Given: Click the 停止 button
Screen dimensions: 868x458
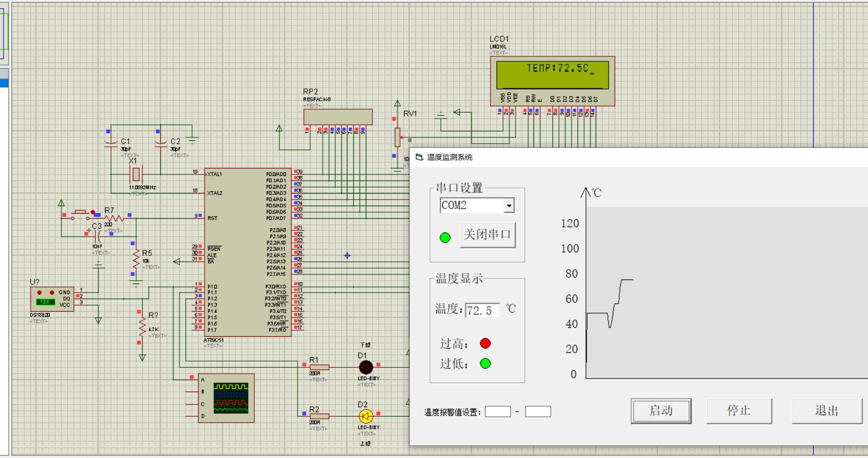Looking at the screenshot, I should [x=739, y=411].
